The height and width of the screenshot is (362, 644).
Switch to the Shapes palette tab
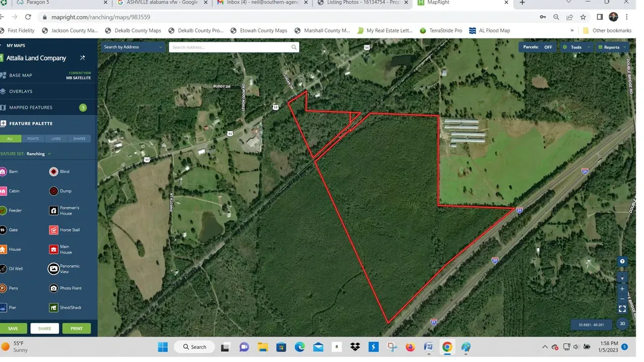tap(79, 139)
